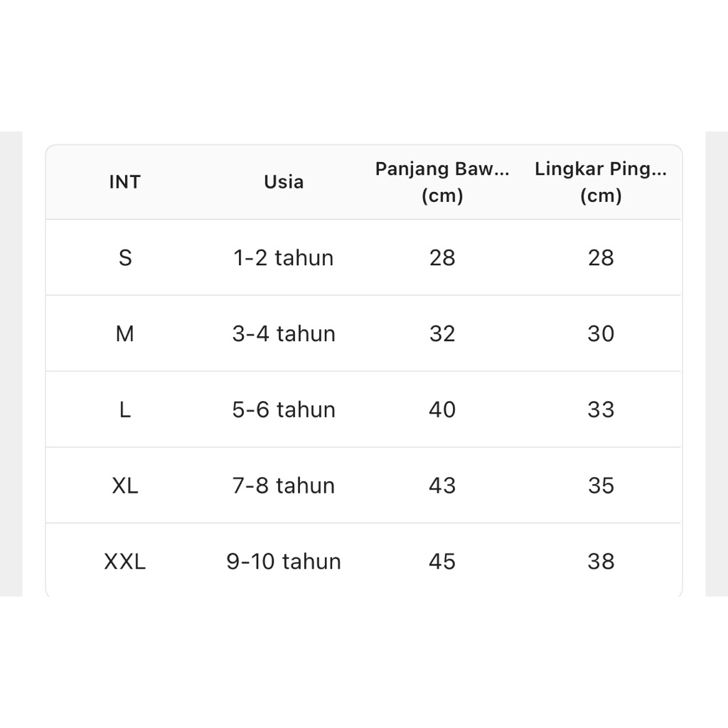Click the value 32 in M row
728x728 pixels.
[442, 333]
